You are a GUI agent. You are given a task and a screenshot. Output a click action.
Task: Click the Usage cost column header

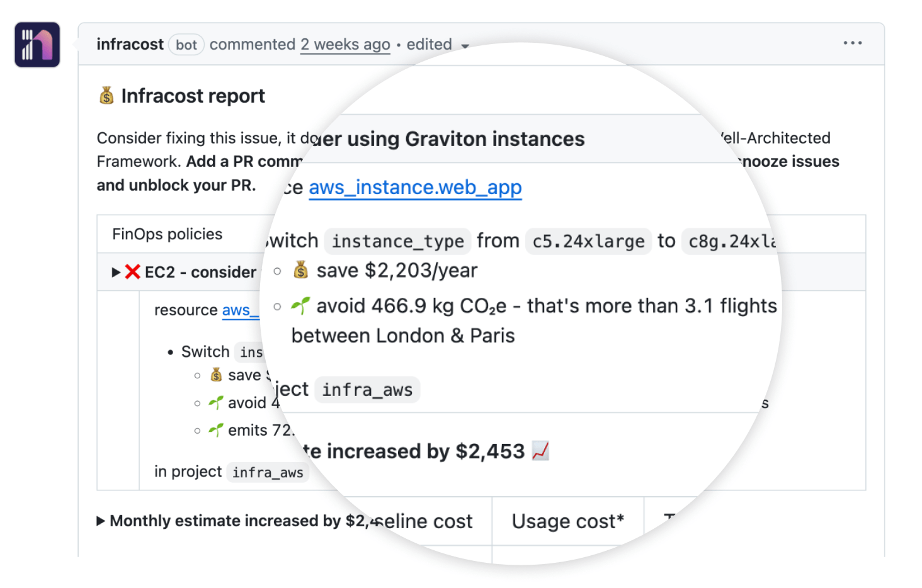[x=567, y=521]
